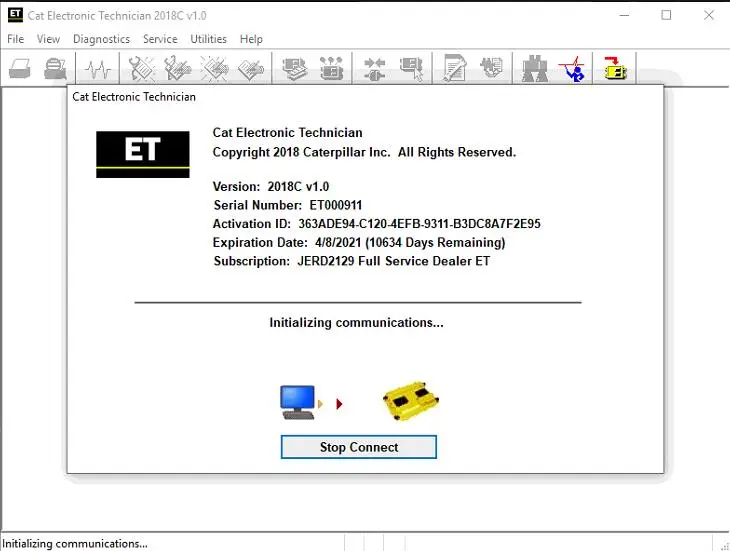This screenshot has width=730, height=551.
Task: Click the window title bar text
Action: 117,15
